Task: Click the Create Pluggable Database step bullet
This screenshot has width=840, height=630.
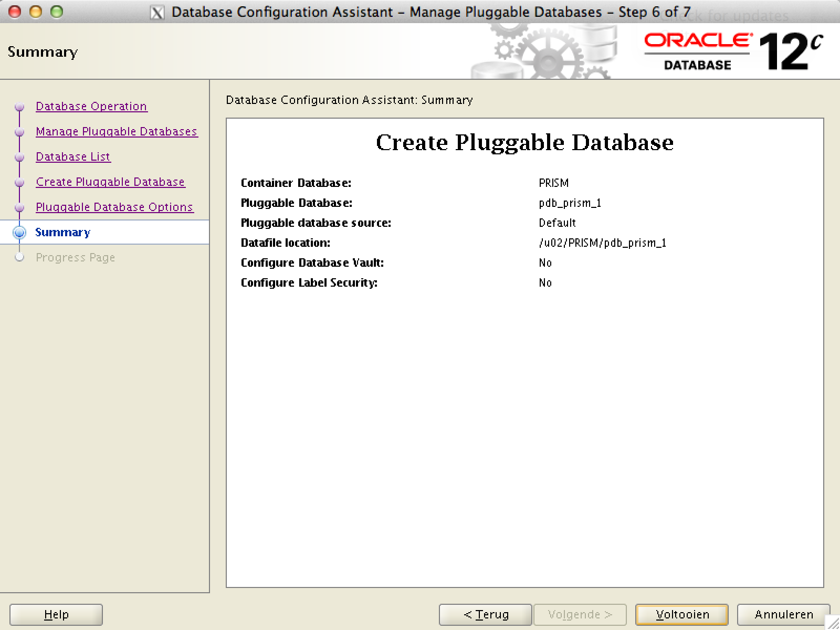Action: coord(19,182)
